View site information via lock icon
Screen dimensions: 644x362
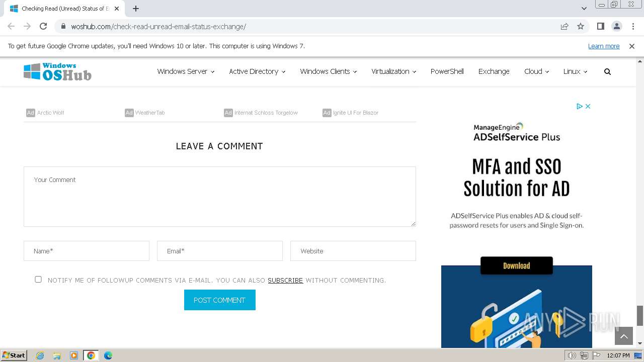(x=63, y=26)
